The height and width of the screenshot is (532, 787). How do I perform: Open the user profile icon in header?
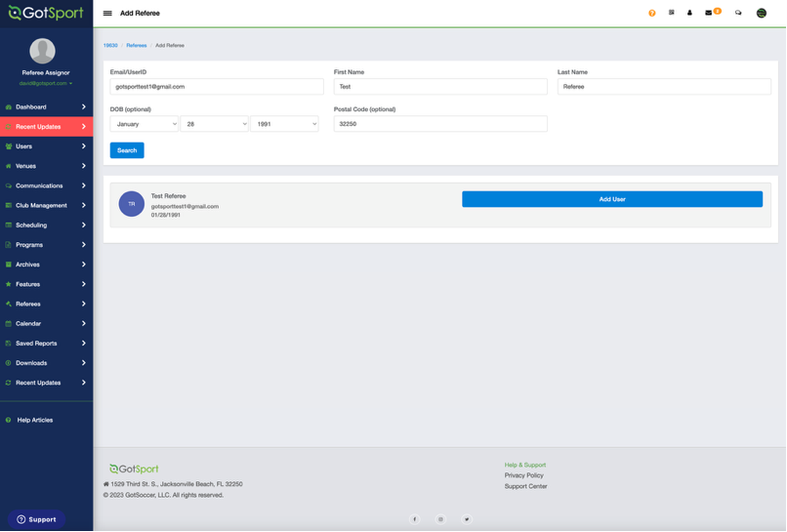(689, 14)
